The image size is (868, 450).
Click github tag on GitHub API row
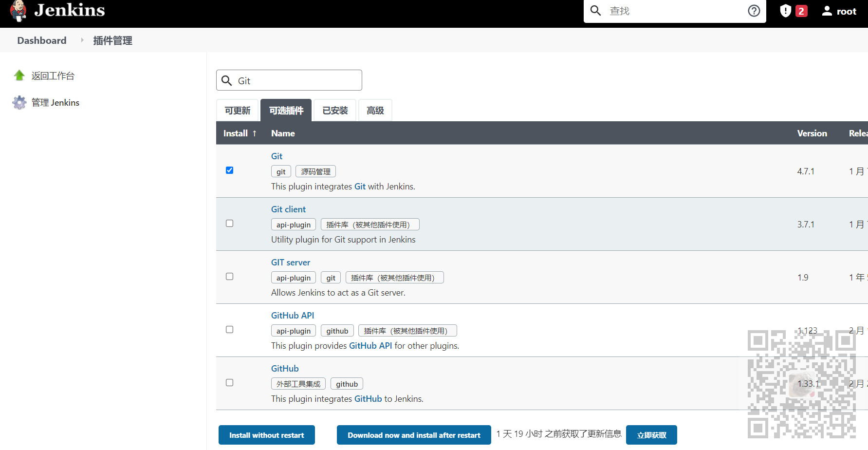[337, 331]
